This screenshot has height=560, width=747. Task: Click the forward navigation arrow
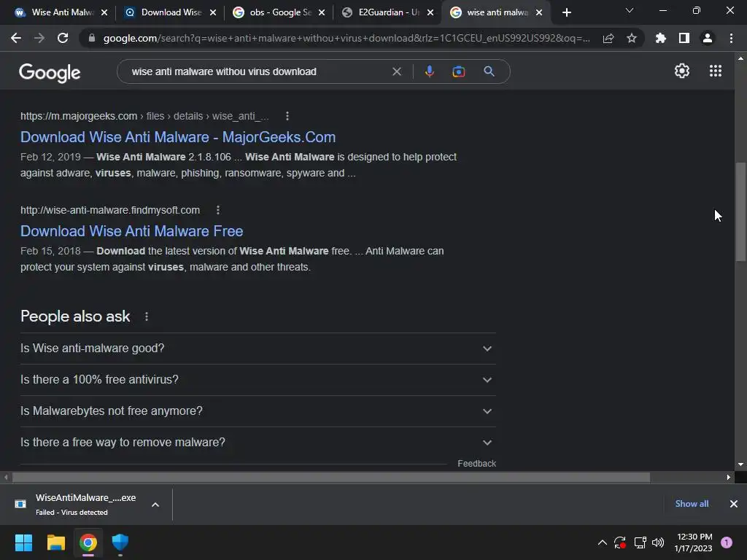(x=39, y=38)
